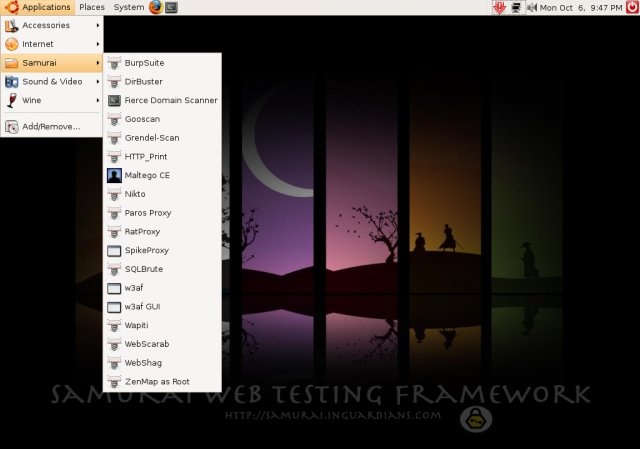This screenshot has width=640, height=449.
Task: Click the BurpSuite icon in Samurai submenu
Action: (114, 63)
